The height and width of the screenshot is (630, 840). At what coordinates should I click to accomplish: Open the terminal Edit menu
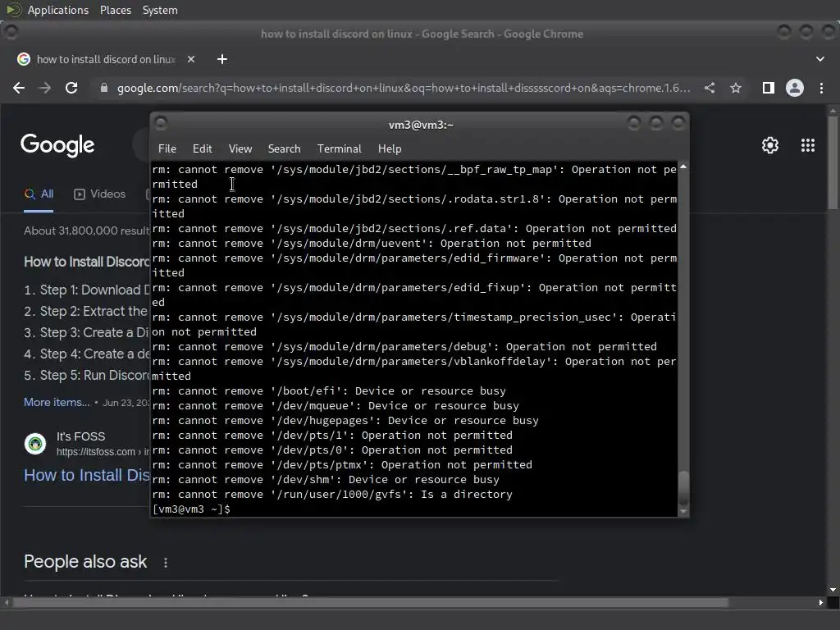coord(202,149)
